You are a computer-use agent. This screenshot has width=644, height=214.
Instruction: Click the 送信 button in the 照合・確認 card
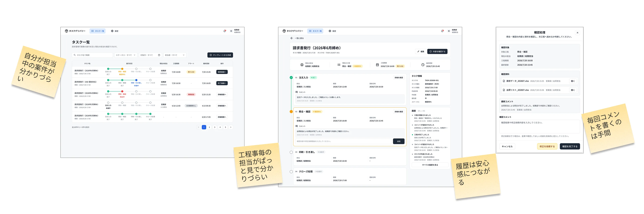[x=398, y=141]
